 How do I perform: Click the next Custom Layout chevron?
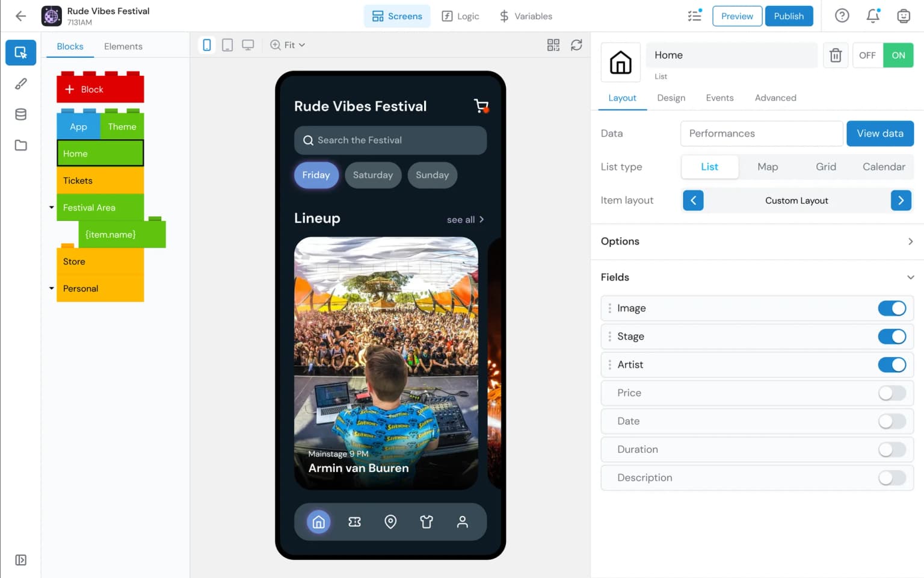901,200
